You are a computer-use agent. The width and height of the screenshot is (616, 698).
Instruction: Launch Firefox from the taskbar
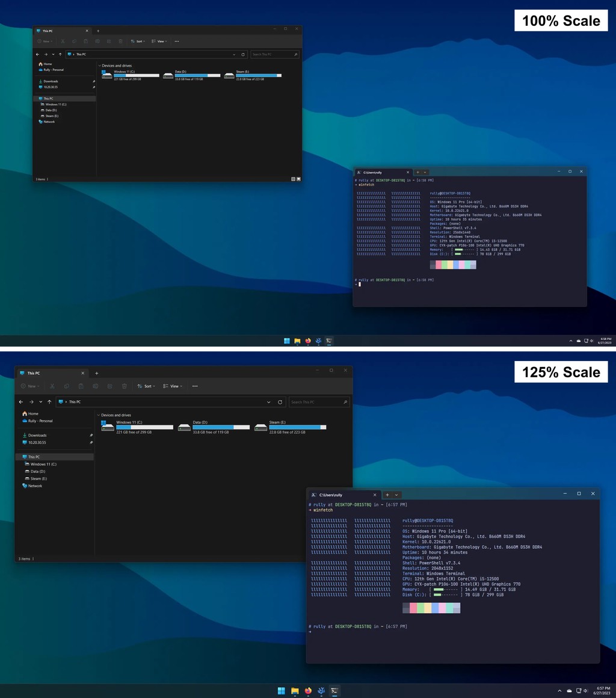pyautogui.click(x=308, y=691)
